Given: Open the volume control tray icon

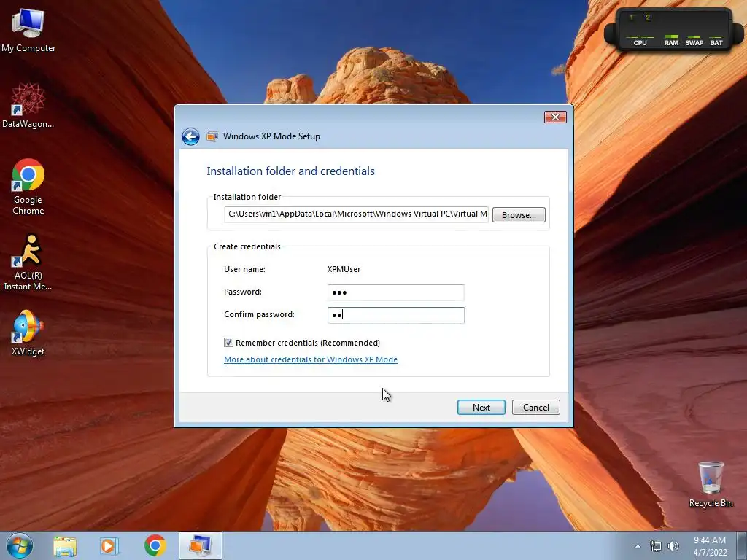Looking at the screenshot, I should pos(673,546).
